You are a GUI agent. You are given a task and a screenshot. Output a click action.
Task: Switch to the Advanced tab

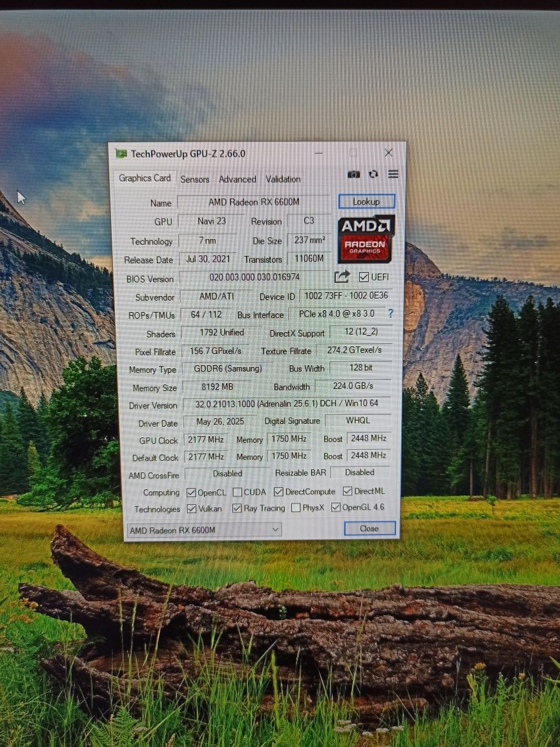[x=237, y=179]
